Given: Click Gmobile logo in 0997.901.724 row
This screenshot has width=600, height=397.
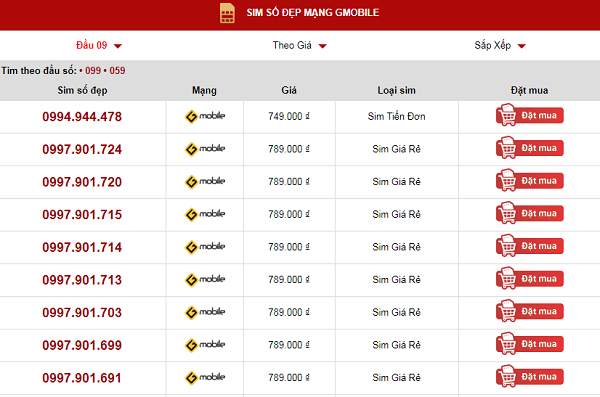Looking at the screenshot, I should point(205,149).
